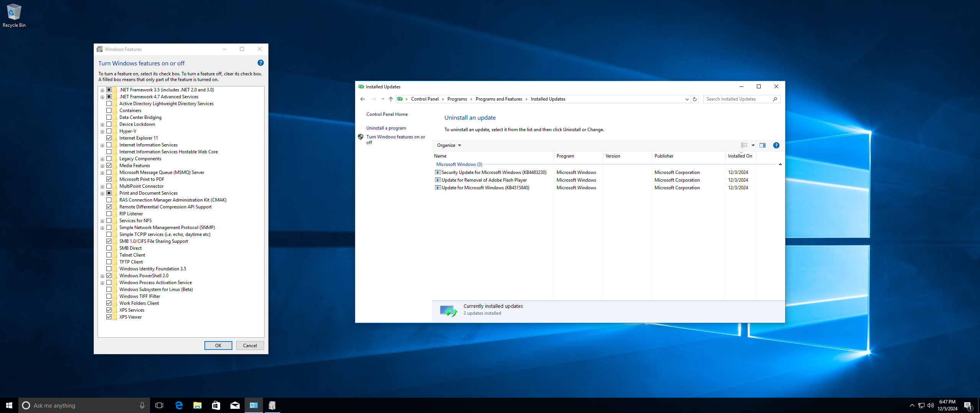This screenshot has height=413, width=980.
Task: Click the network icon in system tray
Action: (921, 405)
